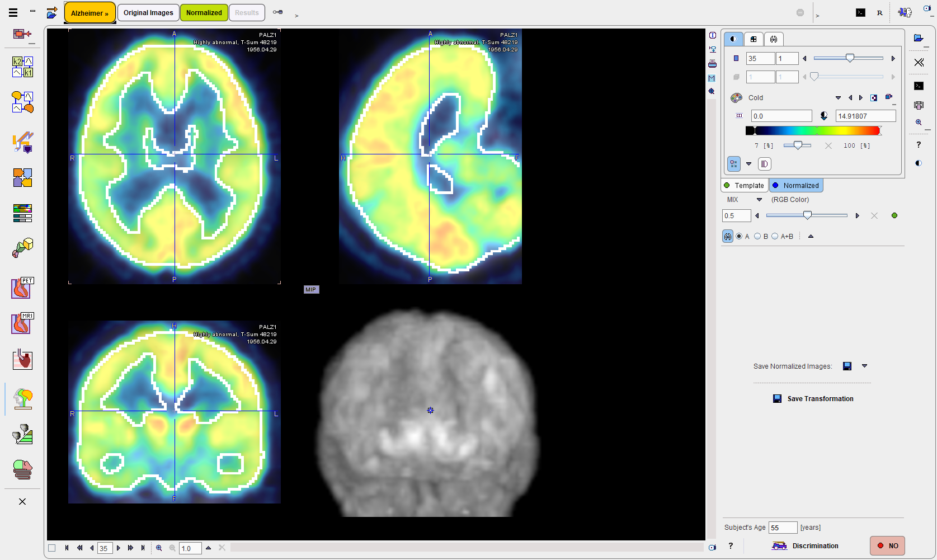Viewport: 937px width, 560px height.
Task: Switch to the Original Images tab
Action: [x=148, y=12]
